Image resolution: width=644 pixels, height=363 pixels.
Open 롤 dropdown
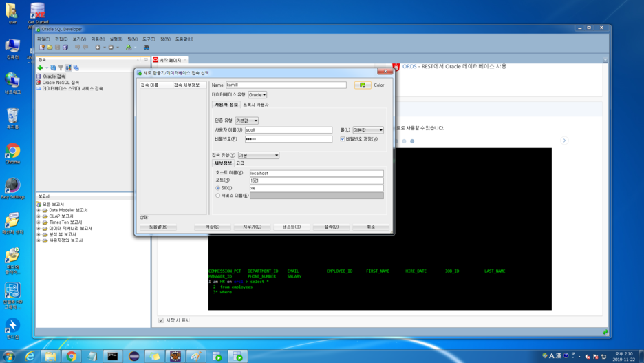click(x=368, y=130)
